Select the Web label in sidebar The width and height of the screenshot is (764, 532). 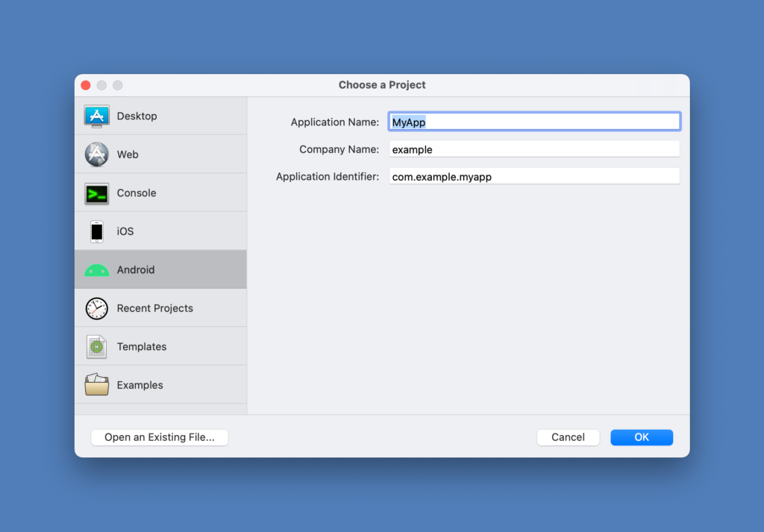[x=128, y=154]
